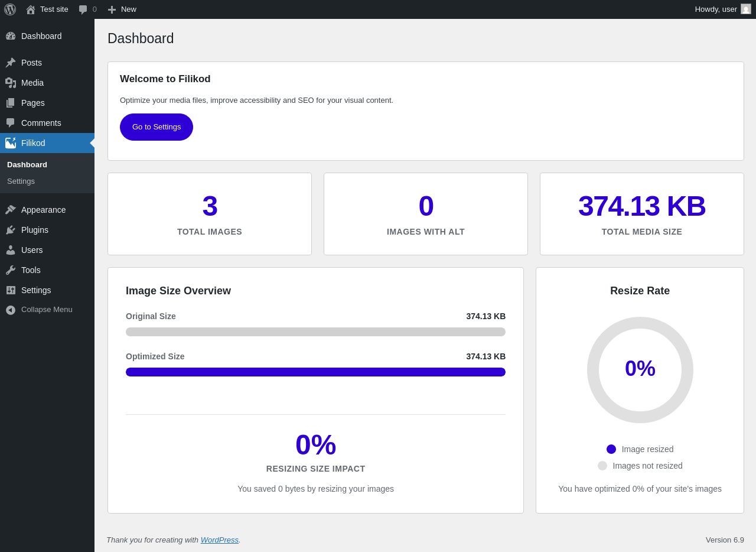Click the Tools wrench icon

pyautogui.click(x=11, y=270)
